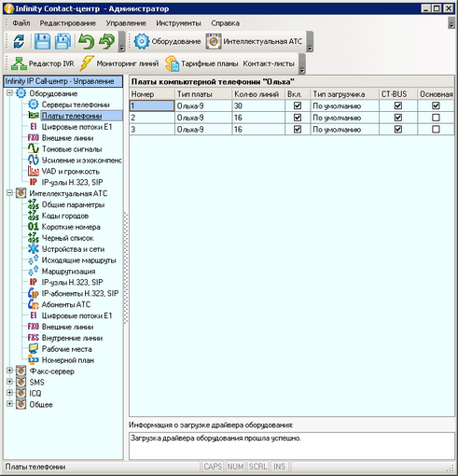The width and height of the screenshot is (458, 476).
Task: Open FXS Внутренние линии icon
Action: point(34,338)
